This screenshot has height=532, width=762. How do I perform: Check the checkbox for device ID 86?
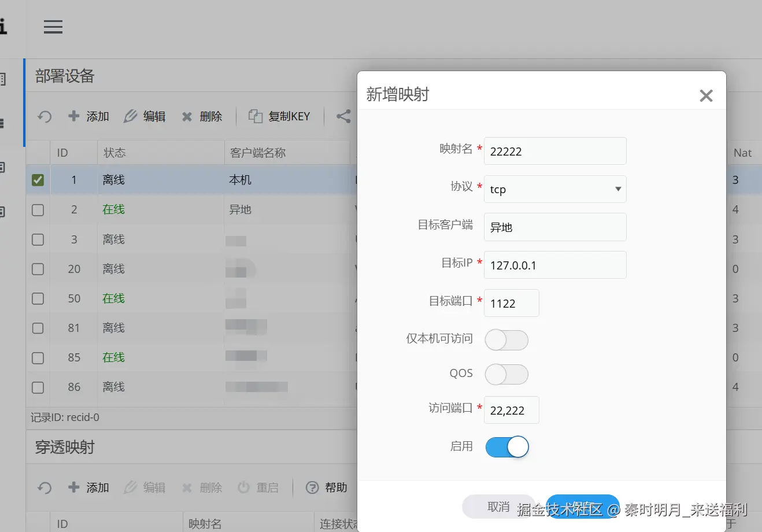pos(38,387)
